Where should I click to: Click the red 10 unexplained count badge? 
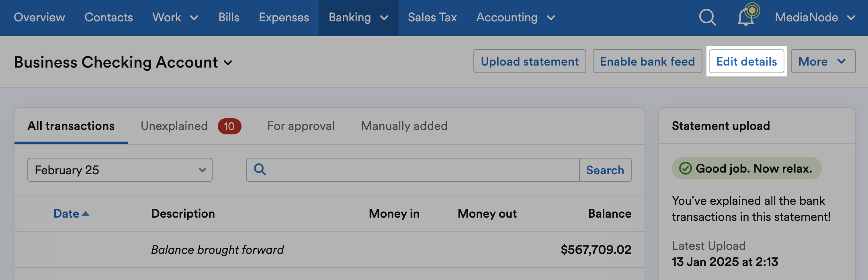pyautogui.click(x=229, y=126)
